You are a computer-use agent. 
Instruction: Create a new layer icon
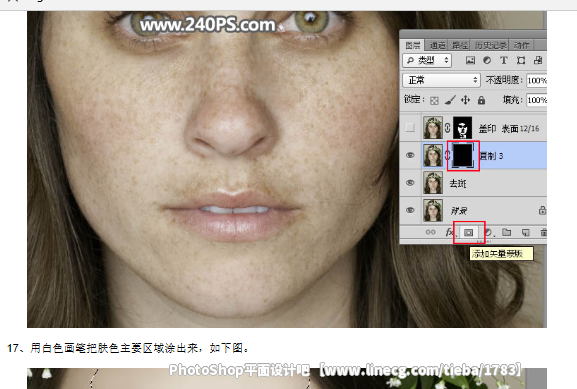525,232
